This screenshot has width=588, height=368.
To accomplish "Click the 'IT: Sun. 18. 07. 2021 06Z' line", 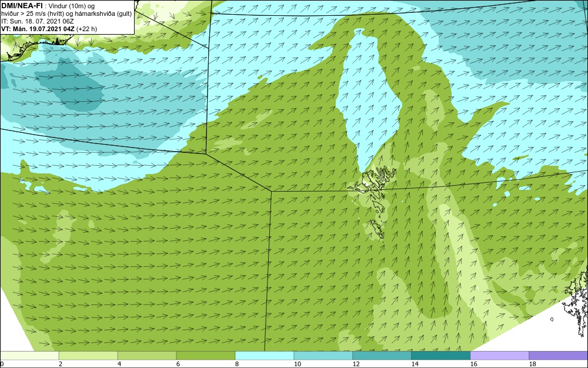I will click(x=38, y=21).
